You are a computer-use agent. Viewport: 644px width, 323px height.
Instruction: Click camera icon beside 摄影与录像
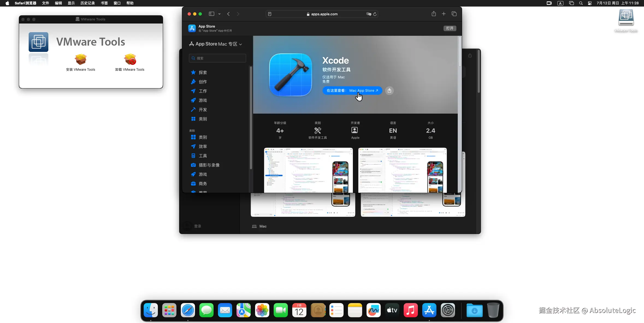(x=193, y=165)
